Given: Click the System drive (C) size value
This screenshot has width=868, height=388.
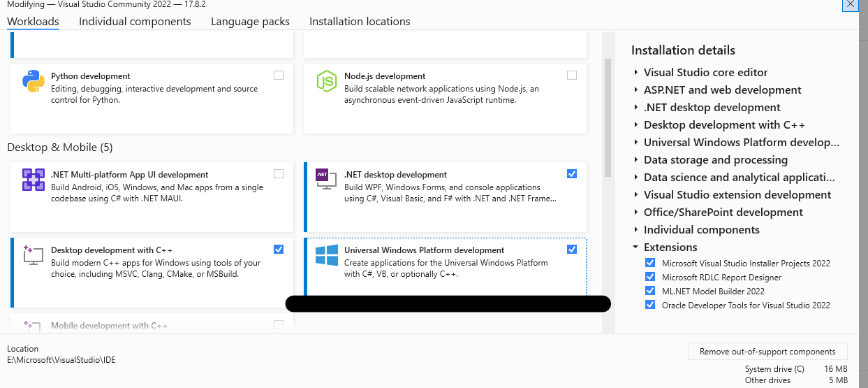Looking at the screenshot, I should pyautogui.click(x=834, y=369).
